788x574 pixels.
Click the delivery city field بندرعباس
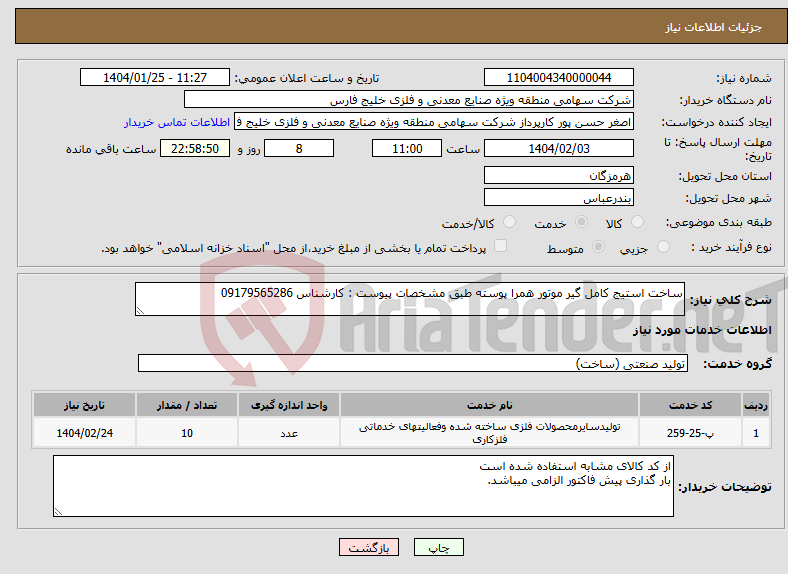[558, 198]
